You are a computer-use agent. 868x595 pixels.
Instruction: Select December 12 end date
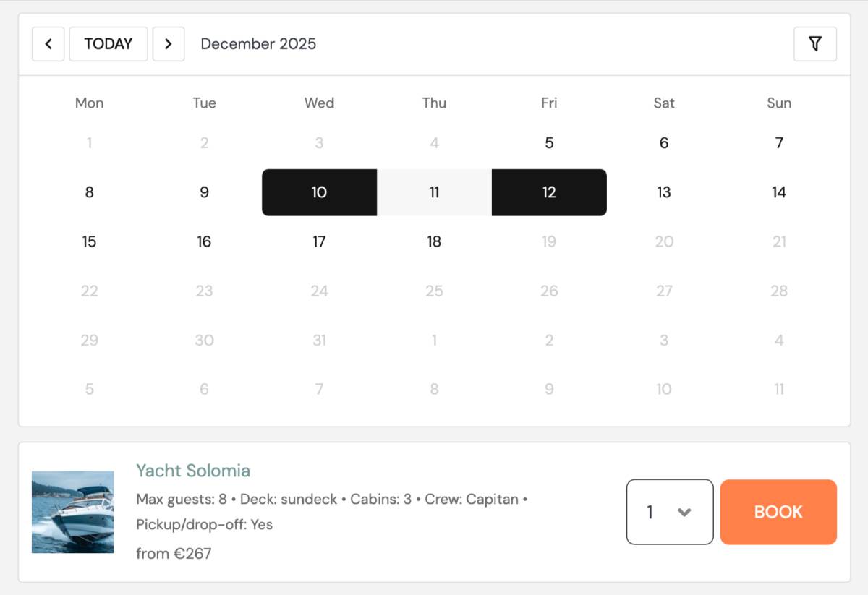(549, 192)
